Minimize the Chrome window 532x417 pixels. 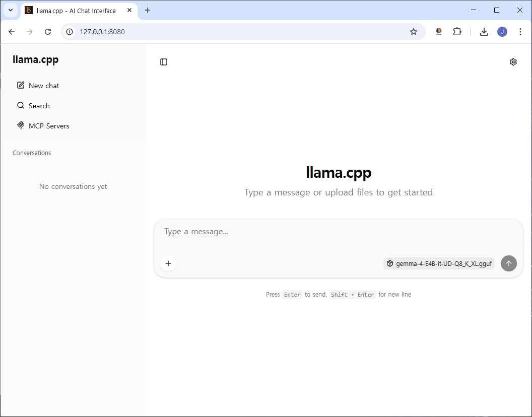474,10
